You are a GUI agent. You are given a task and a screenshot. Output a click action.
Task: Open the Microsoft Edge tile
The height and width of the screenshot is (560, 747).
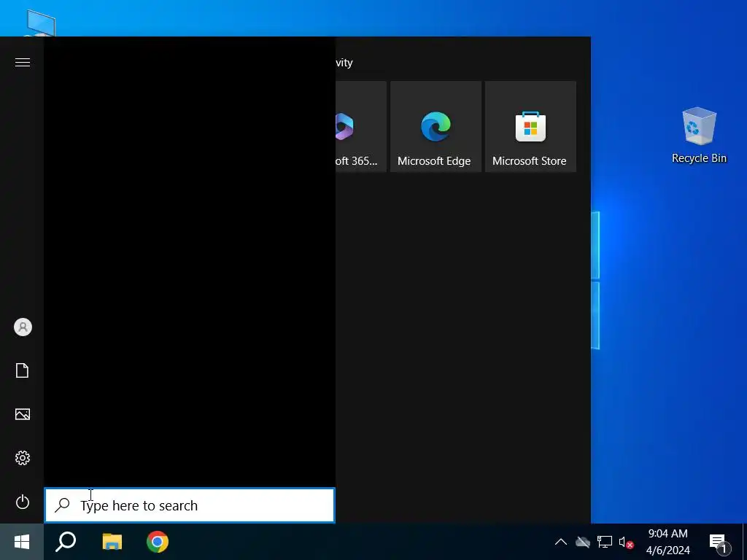[x=436, y=127]
